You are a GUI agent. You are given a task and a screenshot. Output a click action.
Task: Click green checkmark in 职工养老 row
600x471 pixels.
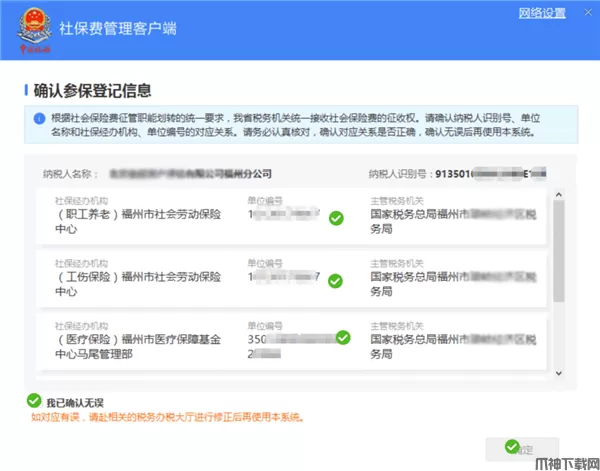[x=336, y=216]
